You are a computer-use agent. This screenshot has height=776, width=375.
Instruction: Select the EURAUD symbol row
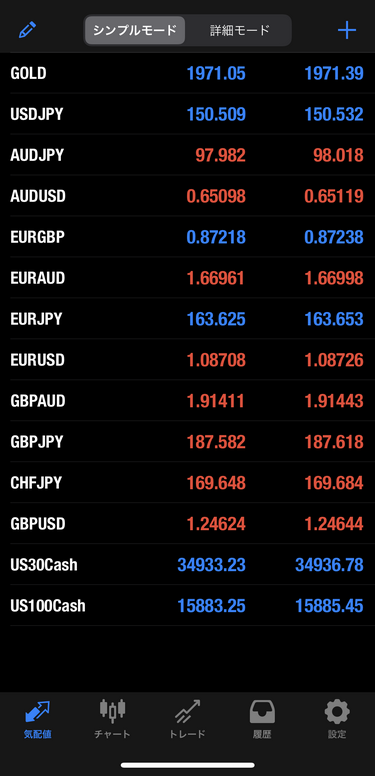188,278
